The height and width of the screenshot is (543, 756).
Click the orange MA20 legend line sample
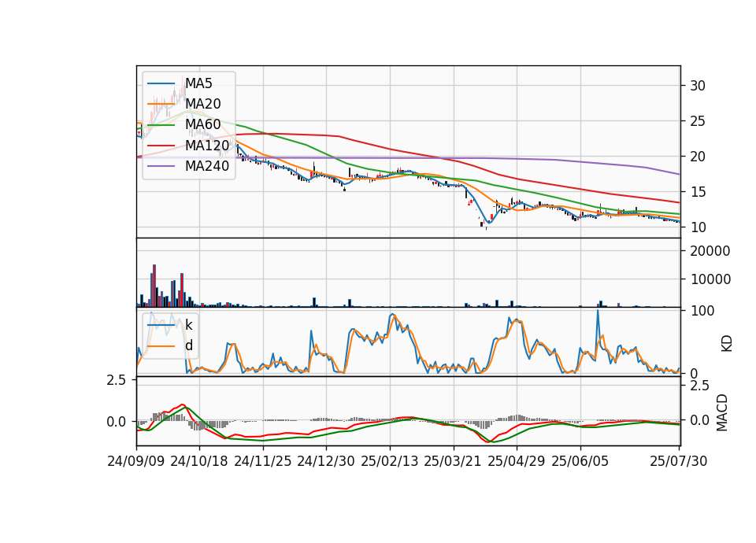pyautogui.click(x=161, y=104)
